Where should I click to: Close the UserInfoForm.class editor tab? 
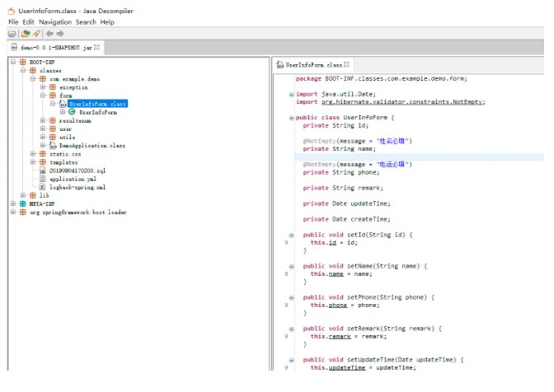click(347, 64)
